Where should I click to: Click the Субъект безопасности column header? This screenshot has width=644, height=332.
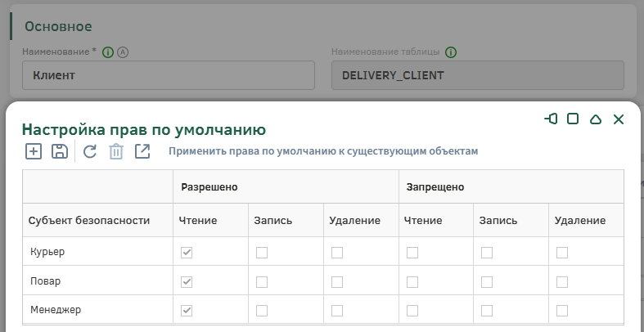[89, 221]
